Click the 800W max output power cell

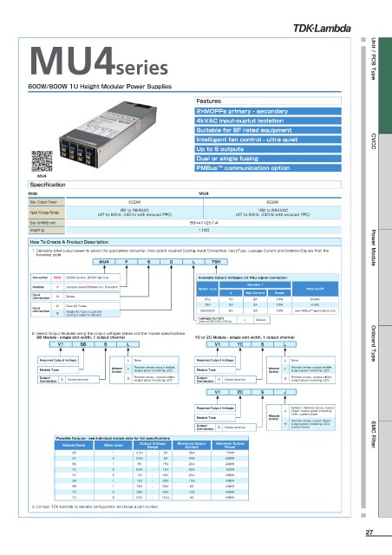click(x=272, y=202)
